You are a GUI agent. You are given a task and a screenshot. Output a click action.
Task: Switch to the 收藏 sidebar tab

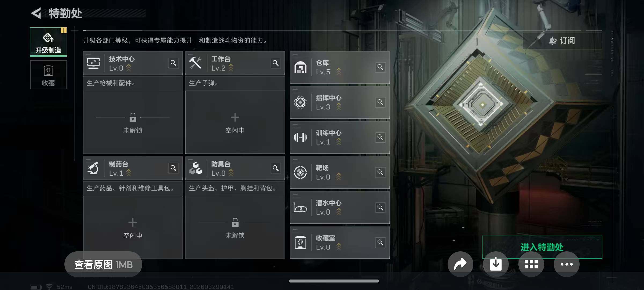[48, 75]
